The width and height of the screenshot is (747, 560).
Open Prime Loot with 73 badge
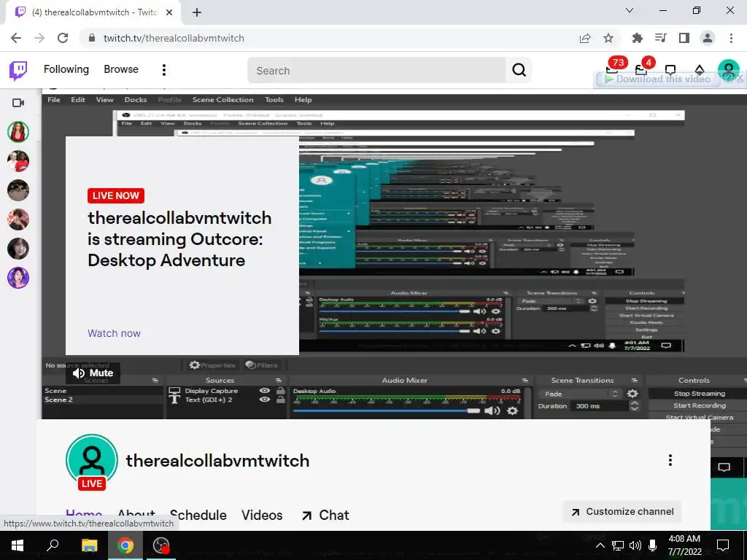[x=613, y=69]
